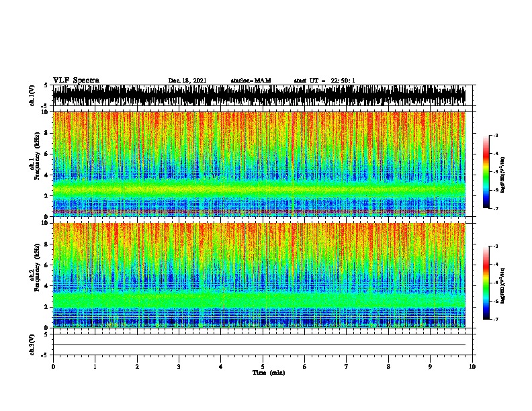
Task: Click the time axis tick label "10"
Action: coord(472,367)
